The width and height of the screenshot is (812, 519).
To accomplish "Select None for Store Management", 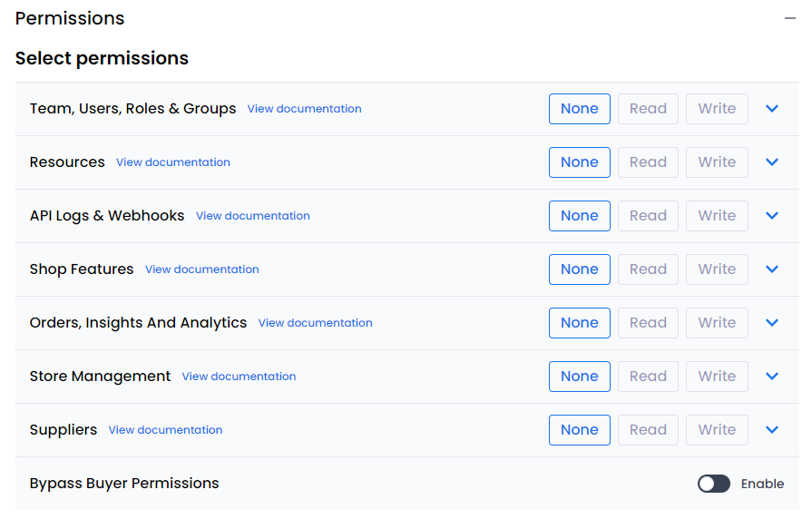I will click(579, 377).
